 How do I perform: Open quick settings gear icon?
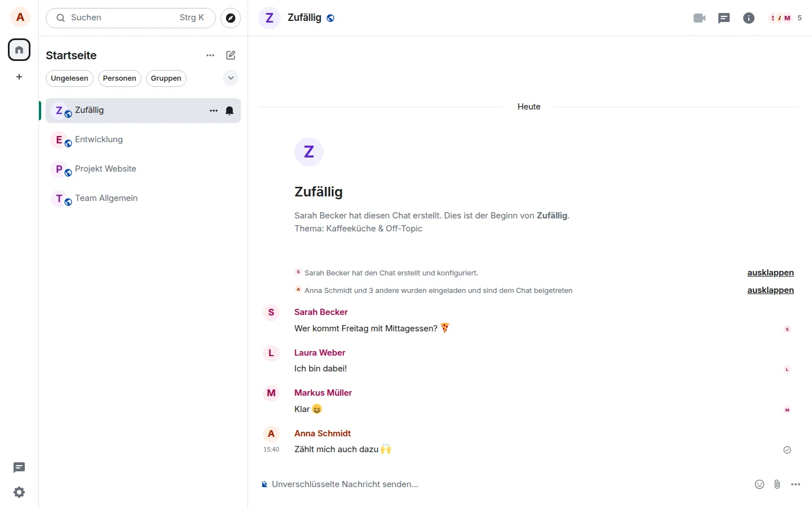[19, 492]
